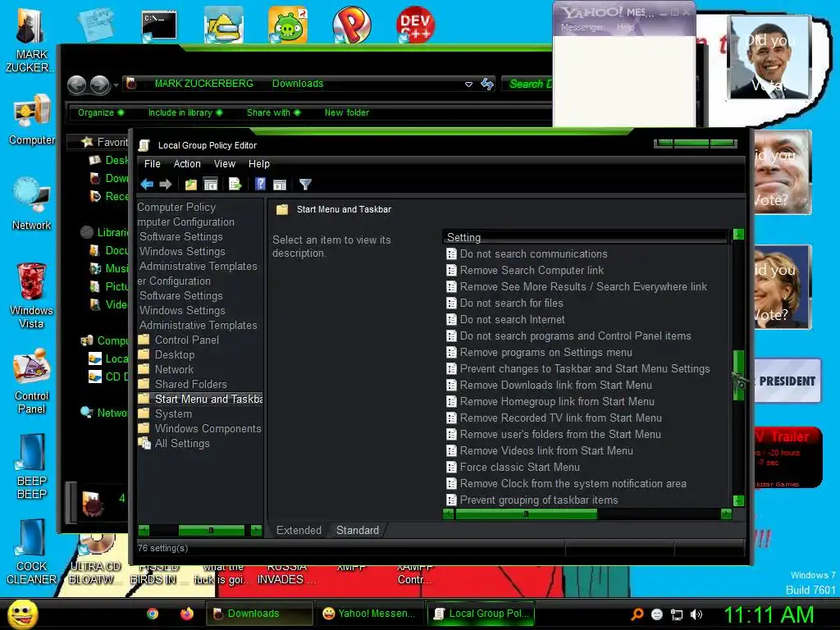Screen dimensions: 840x630
Task: Open the Control Panel desktop icon
Action: (32, 381)
